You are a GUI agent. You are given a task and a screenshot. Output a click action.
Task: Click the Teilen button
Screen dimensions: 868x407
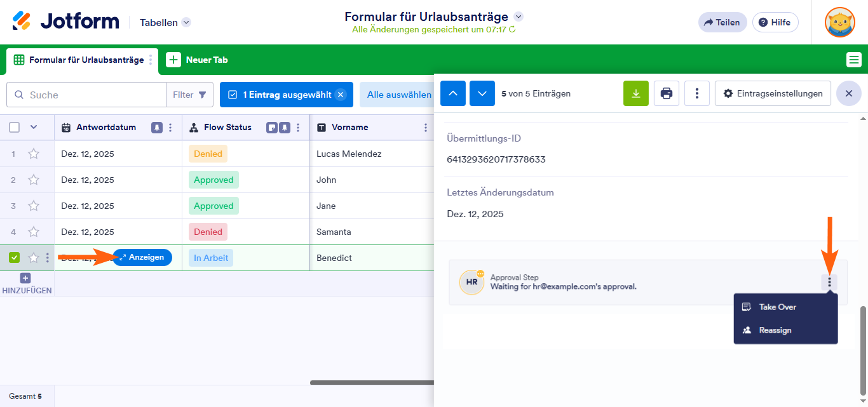click(722, 22)
